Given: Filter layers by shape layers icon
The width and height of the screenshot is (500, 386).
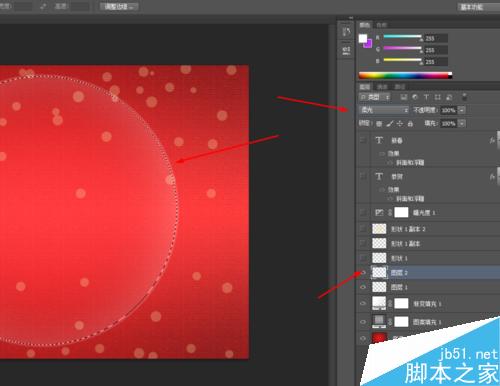Looking at the screenshot, I should [x=438, y=97].
